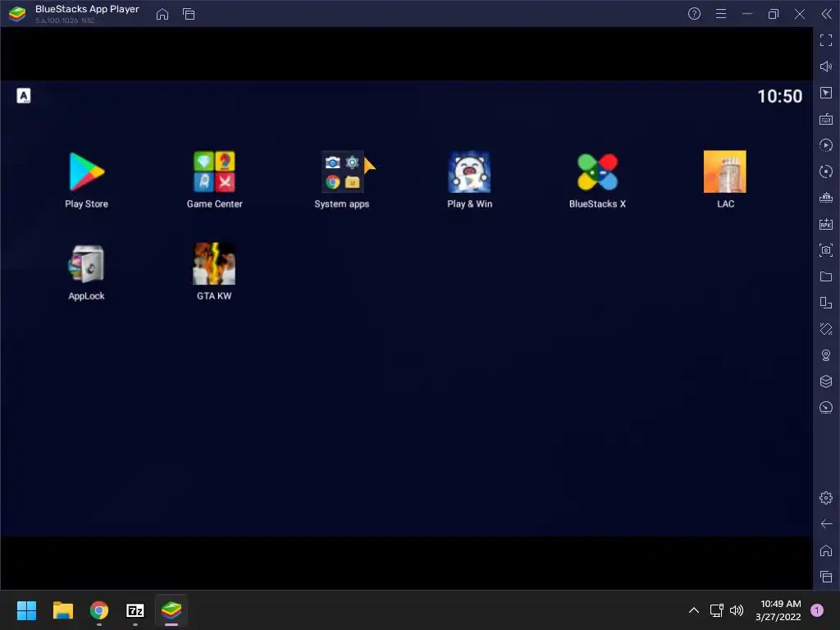The width and height of the screenshot is (840, 630).
Task: Collapse the sidebar with the double chevron
Action: (827, 14)
